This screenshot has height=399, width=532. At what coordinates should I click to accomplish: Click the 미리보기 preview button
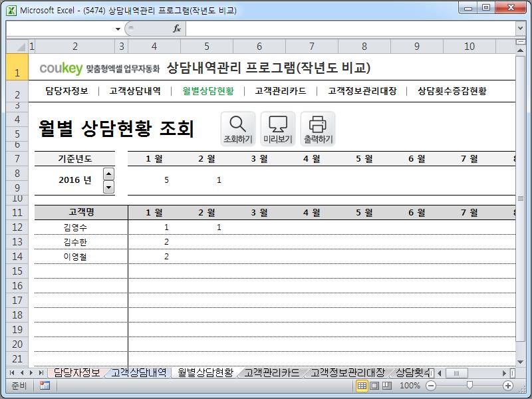click(278, 129)
